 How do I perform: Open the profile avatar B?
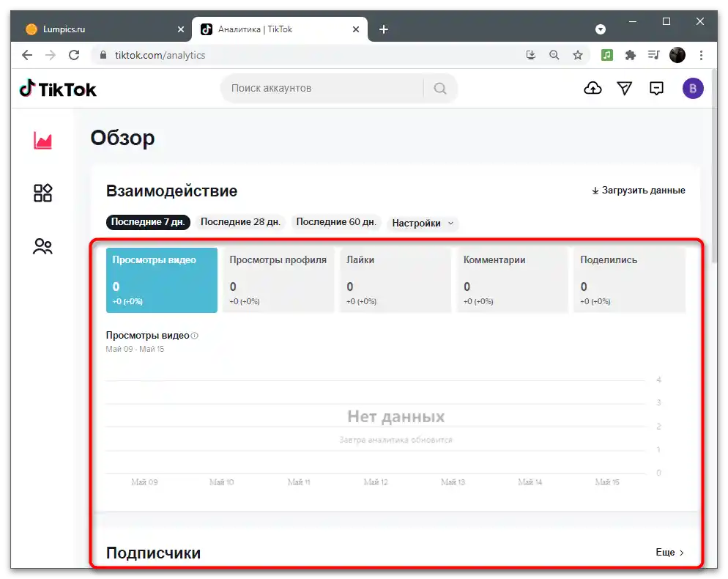tap(693, 88)
